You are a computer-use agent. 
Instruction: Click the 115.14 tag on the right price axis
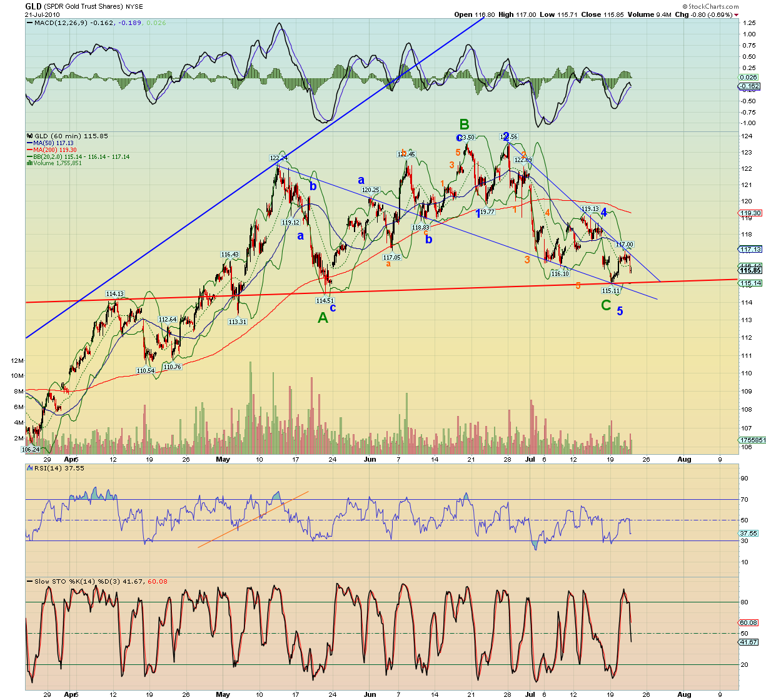click(750, 283)
